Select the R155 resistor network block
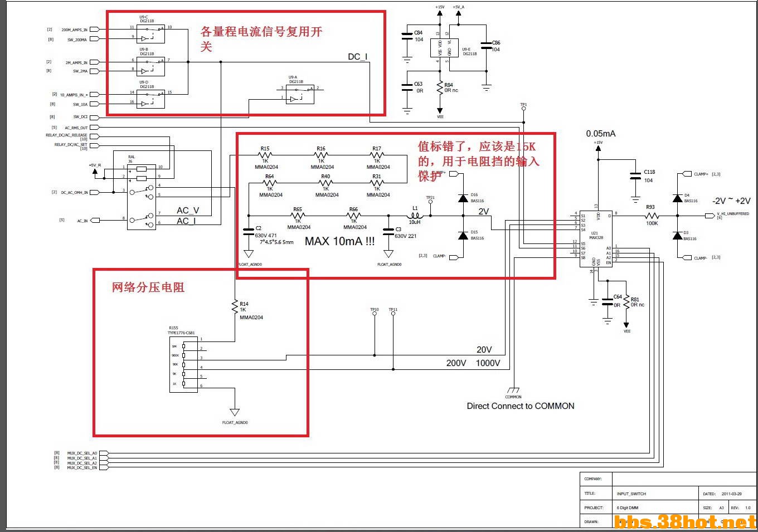This screenshot has width=758, height=532. [183, 364]
